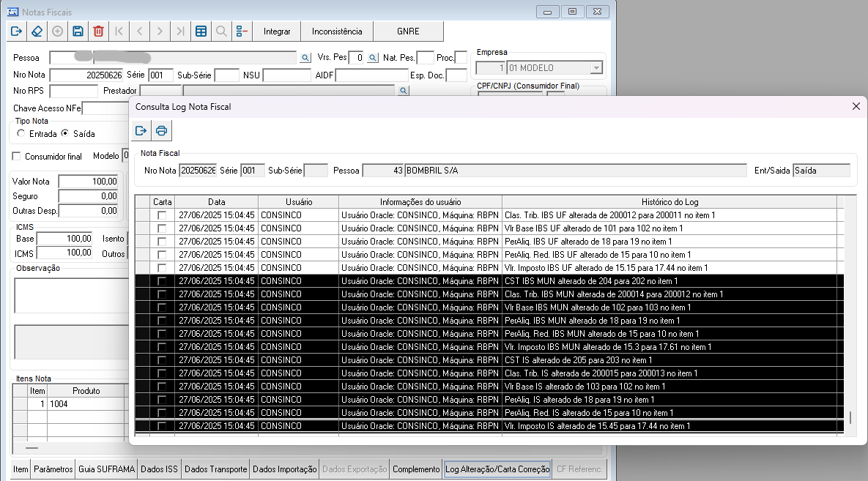
Task: Click the Pessoa name field BOMBRIL S/A
Action: (576, 171)
